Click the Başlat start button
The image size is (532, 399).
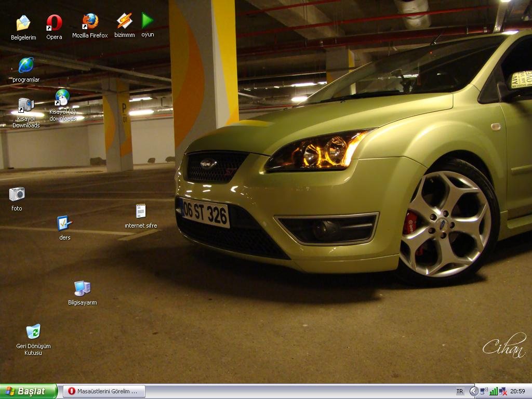pyautogui.click(x=28, y=391)
